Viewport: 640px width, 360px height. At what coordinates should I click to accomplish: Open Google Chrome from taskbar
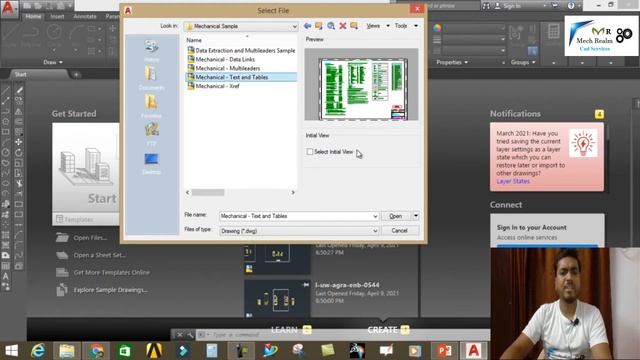[x=96, y=351]
